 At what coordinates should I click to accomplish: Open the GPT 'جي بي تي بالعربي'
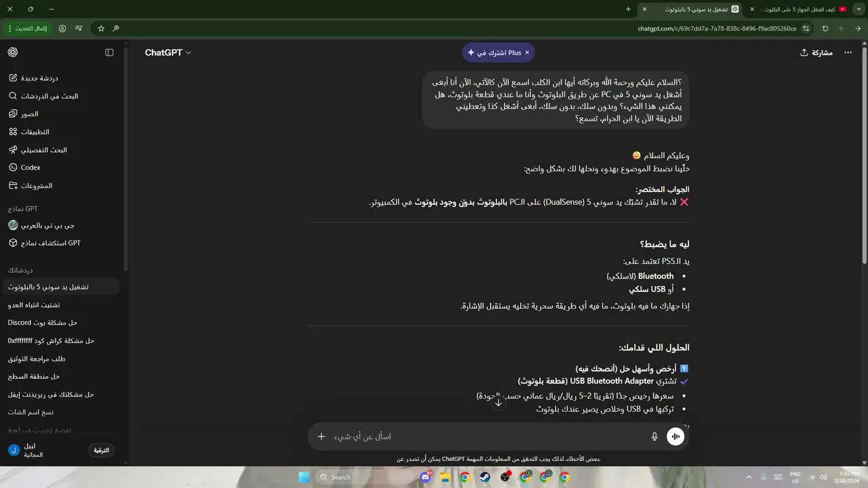(42, 225)
